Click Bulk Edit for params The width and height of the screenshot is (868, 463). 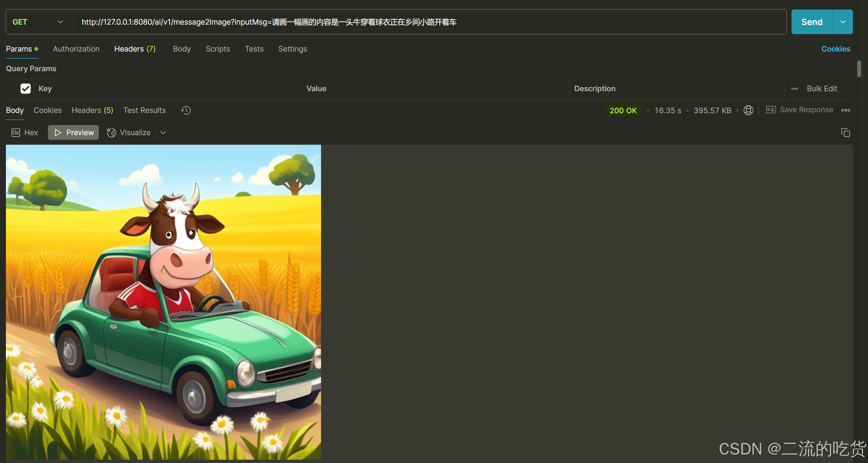click(821, 89)
